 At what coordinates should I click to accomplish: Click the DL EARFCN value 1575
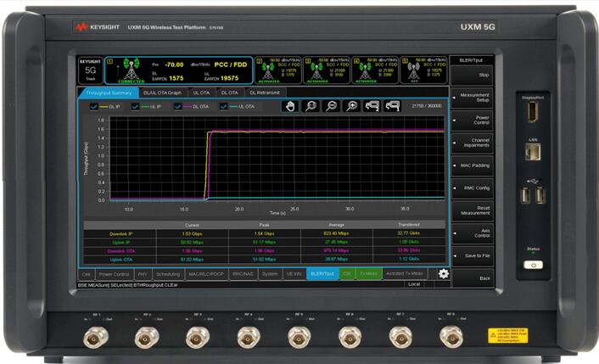click(176, 78)
